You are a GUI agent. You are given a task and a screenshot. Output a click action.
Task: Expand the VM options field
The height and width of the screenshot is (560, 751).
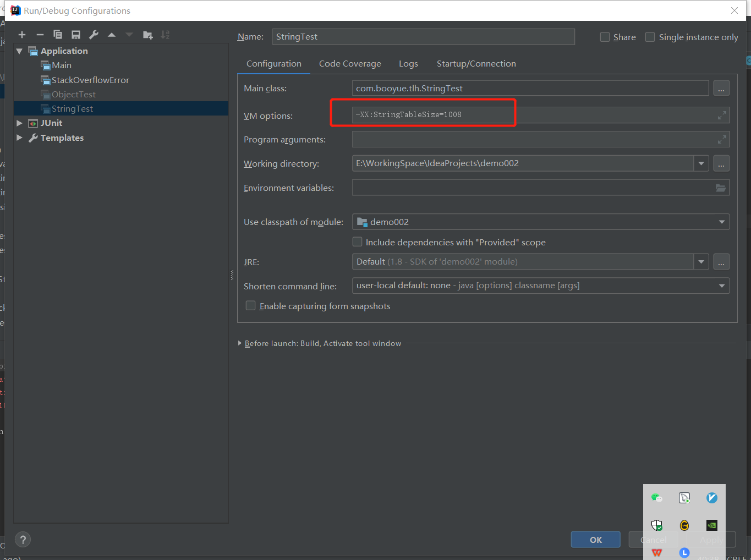[x=721, y=115]
